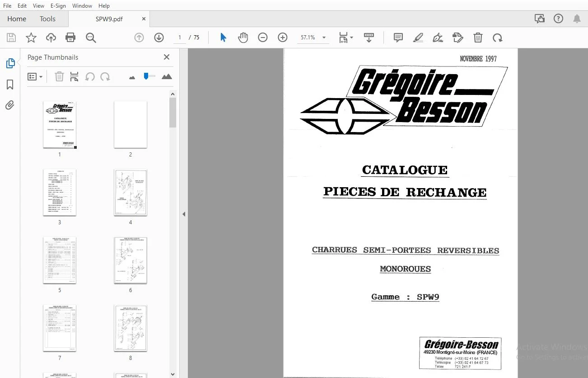Click the "CATALOGUE" heading in the document
The image size is (588, 378).
point(405,170)
